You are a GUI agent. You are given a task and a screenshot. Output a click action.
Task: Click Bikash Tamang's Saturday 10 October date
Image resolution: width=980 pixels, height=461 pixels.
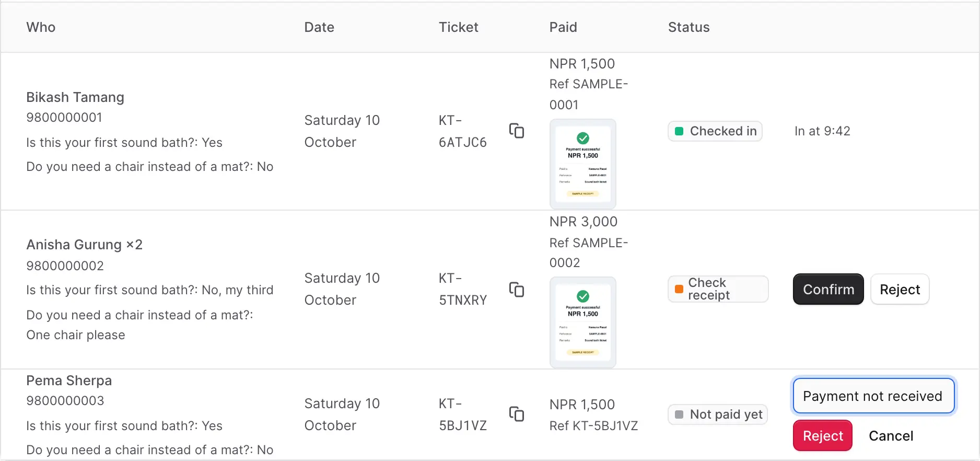click(x=342, y=131)
